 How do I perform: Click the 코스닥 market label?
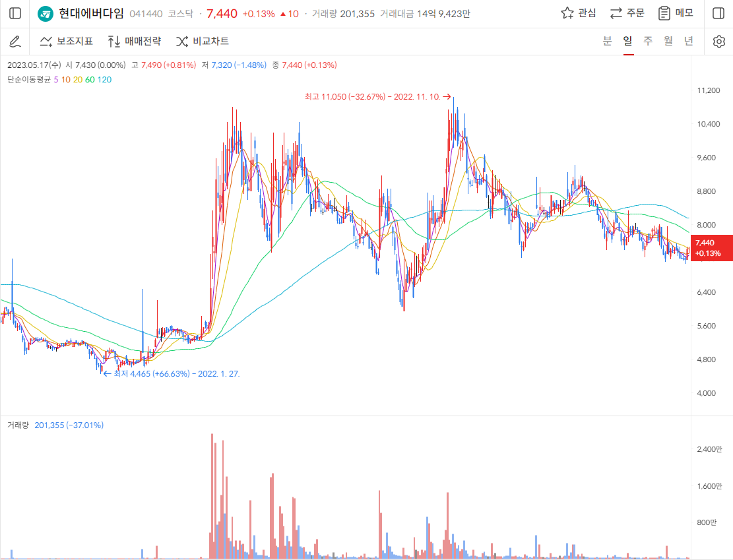pyautogui.click(x=180, y=14)
